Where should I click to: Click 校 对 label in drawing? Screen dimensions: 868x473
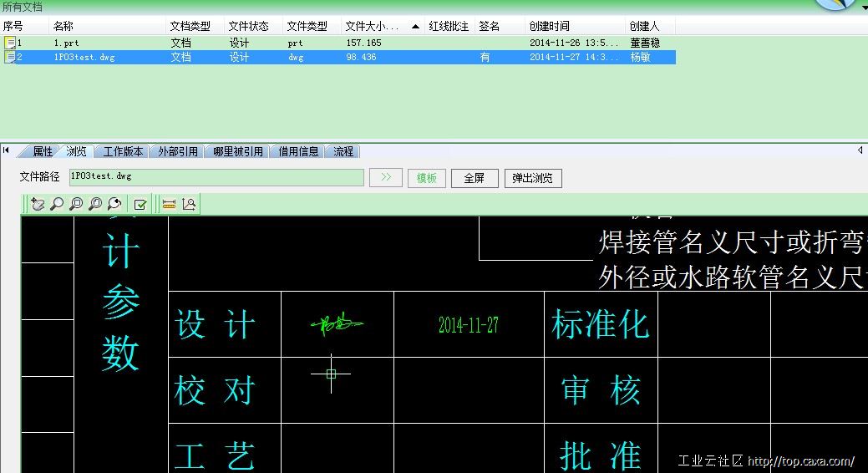click(x=215, y=390)
